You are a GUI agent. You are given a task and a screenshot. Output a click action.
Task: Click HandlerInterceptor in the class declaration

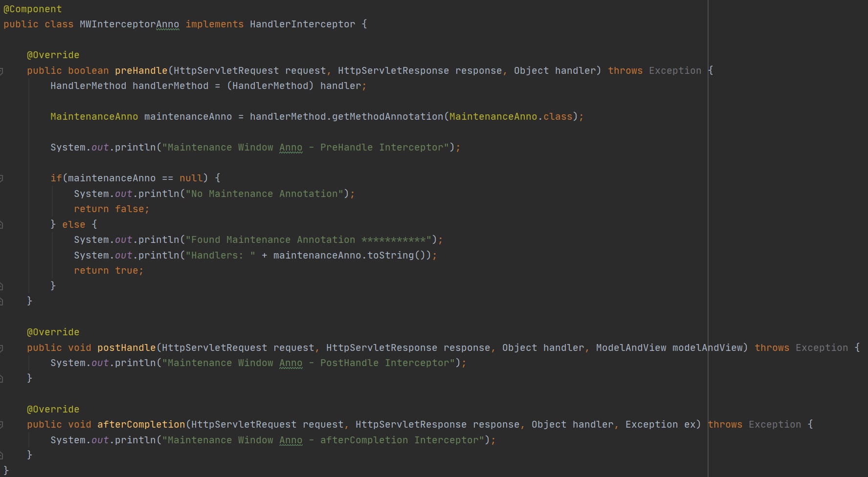[x=302, y=24]
